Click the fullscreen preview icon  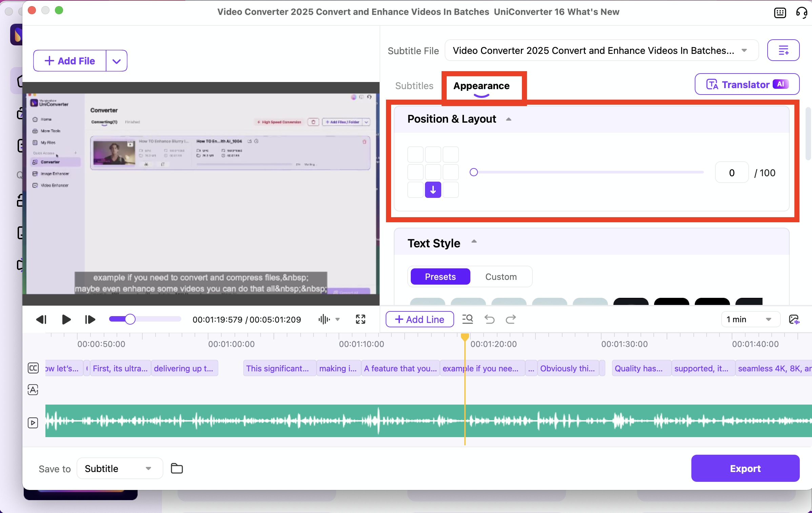(360, 319)
